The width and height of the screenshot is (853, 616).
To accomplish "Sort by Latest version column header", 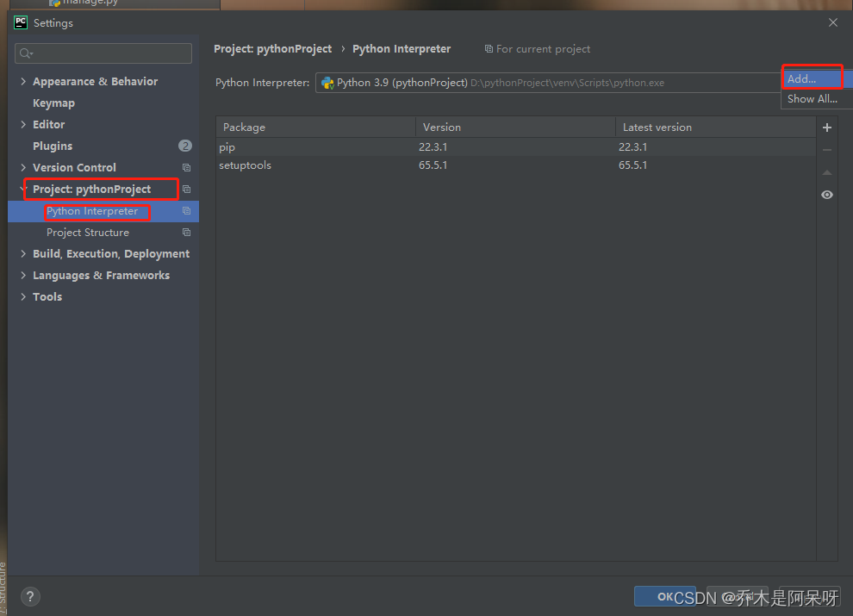I will click(x=715, y=127).
